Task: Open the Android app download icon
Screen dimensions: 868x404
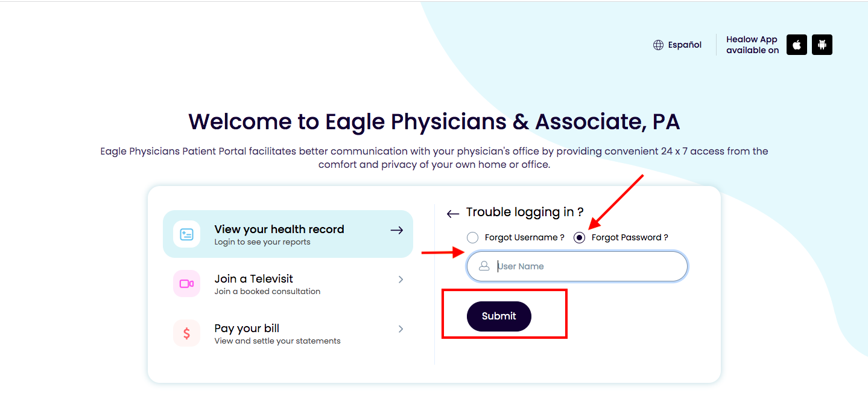Action: (x=822, y=45)
